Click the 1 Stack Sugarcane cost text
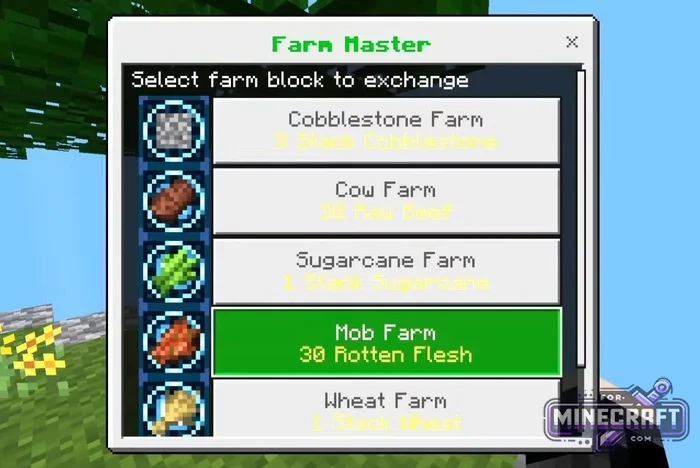The height and width of the screenshot is (468, 700). pyautogui.click(x=386, y=283)
